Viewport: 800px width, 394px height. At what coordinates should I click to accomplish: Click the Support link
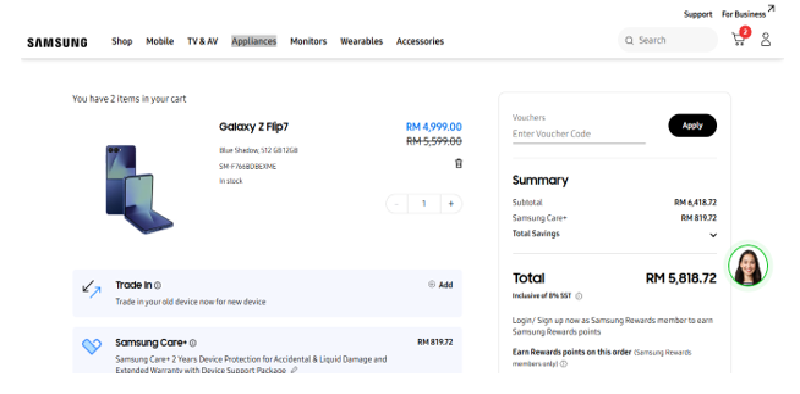697,14
